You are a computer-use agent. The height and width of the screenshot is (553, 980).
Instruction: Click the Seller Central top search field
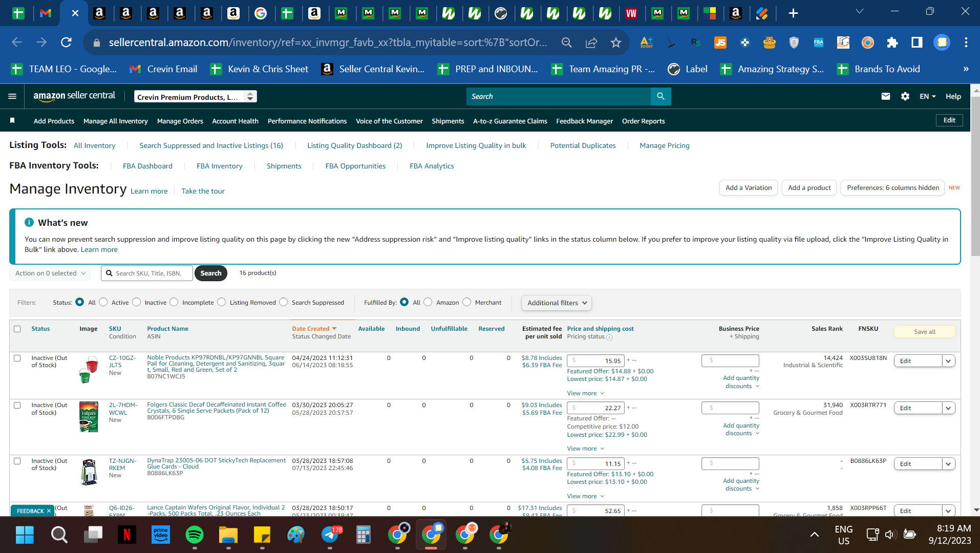point(558,96)
